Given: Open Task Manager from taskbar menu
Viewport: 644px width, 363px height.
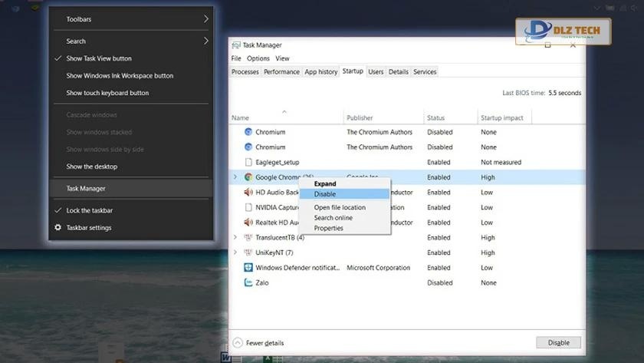Looking at the screenshot, I should [x=86, y=188].
